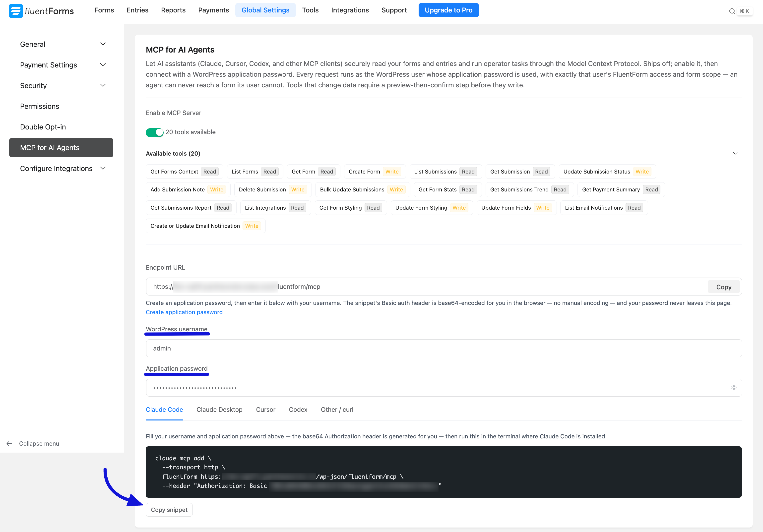The image size is (763, 532).
Task: Click the Get Payment Summary tool tag
Action: [x=621, y=189]
